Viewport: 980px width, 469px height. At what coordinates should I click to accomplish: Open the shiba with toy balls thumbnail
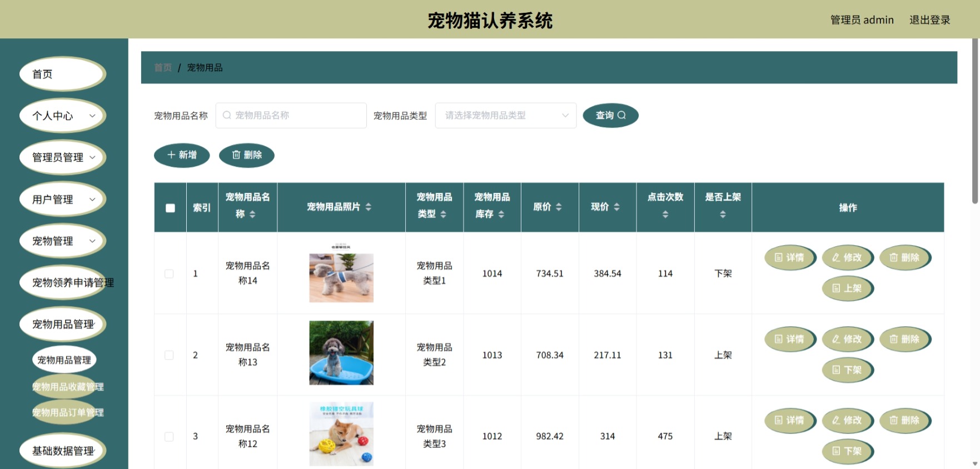[x=341, y=434]
